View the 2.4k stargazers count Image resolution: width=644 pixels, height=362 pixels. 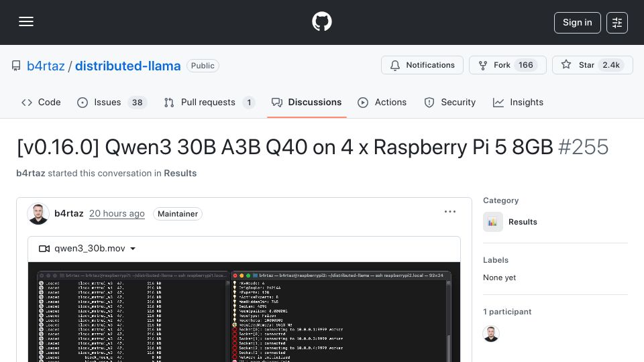(x=611, y=65)
